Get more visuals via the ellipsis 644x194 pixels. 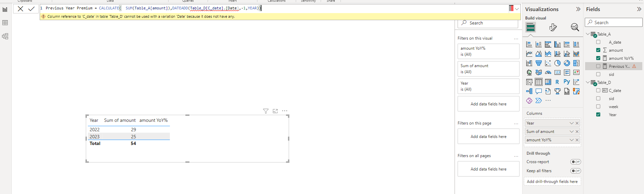coord(548,100)
